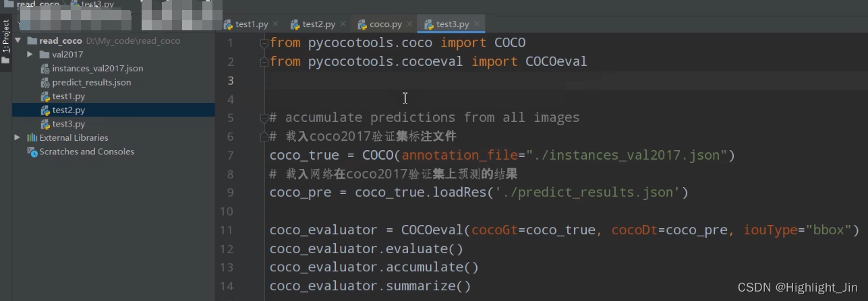Close the test2.py editor tab
Screen dimensions: 868x301
click(x=343, y=24)
